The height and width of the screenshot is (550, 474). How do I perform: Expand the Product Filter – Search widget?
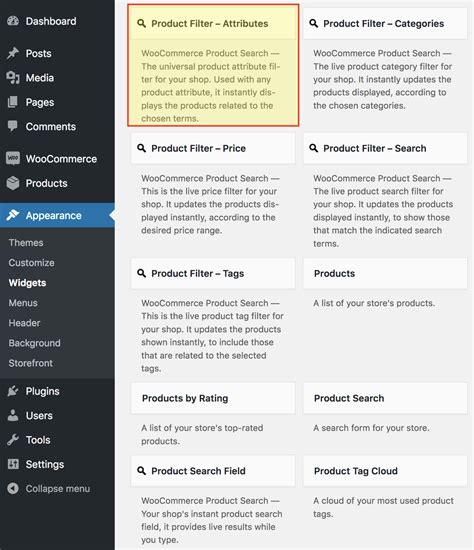click(x=385, y=148)
